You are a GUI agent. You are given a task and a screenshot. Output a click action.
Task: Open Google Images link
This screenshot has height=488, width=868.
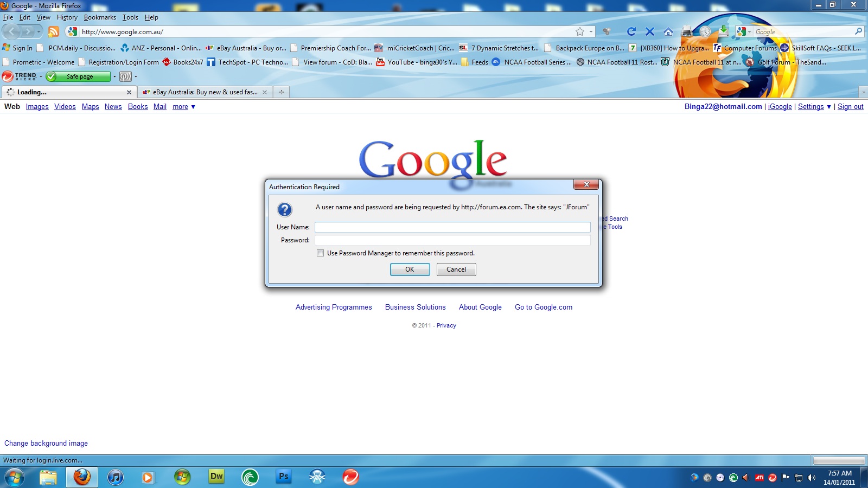tap(37, 107)
